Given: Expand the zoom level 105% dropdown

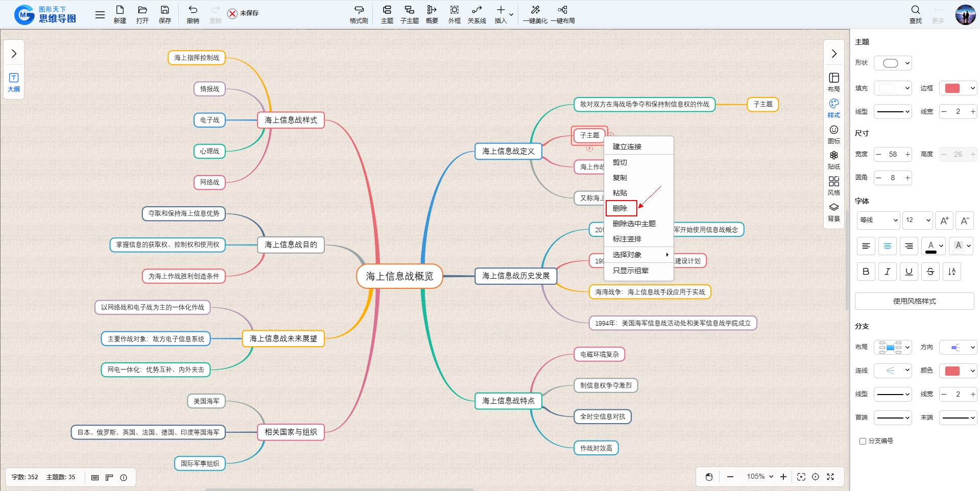Looking at the screenshot, I should pos(760,477).
